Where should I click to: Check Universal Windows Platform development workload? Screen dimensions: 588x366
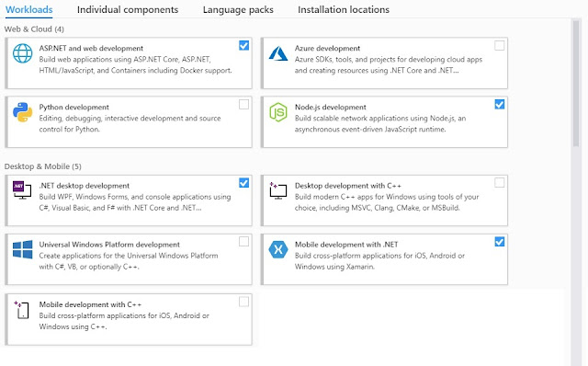pyautogui.click(x=243, y=242)
